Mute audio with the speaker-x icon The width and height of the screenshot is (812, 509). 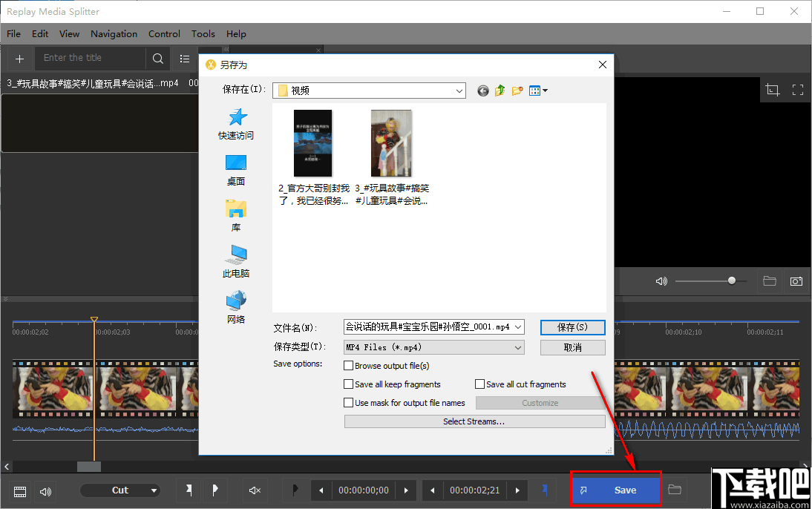click(255, 490)
